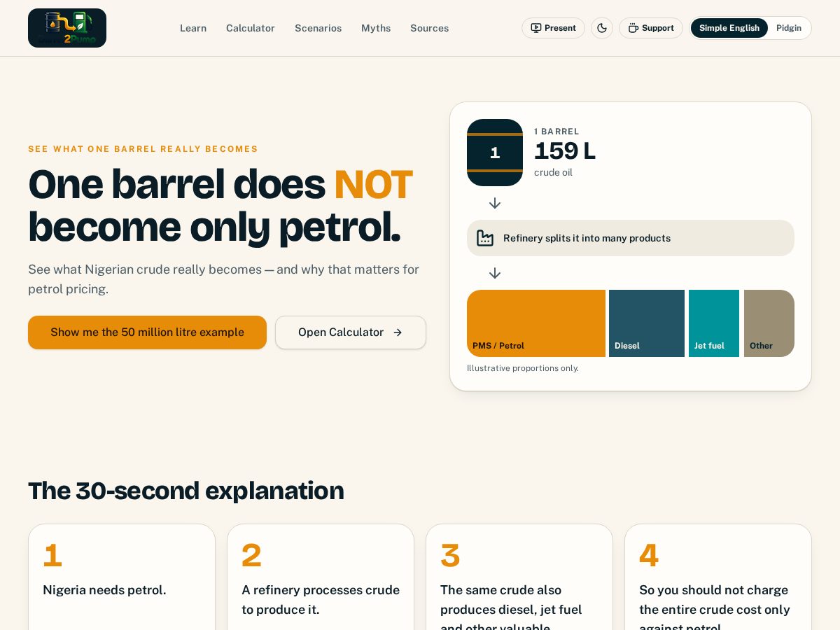
Task: Click Open Calculator button
Action: pyautogui.click(x=351, y=332)
